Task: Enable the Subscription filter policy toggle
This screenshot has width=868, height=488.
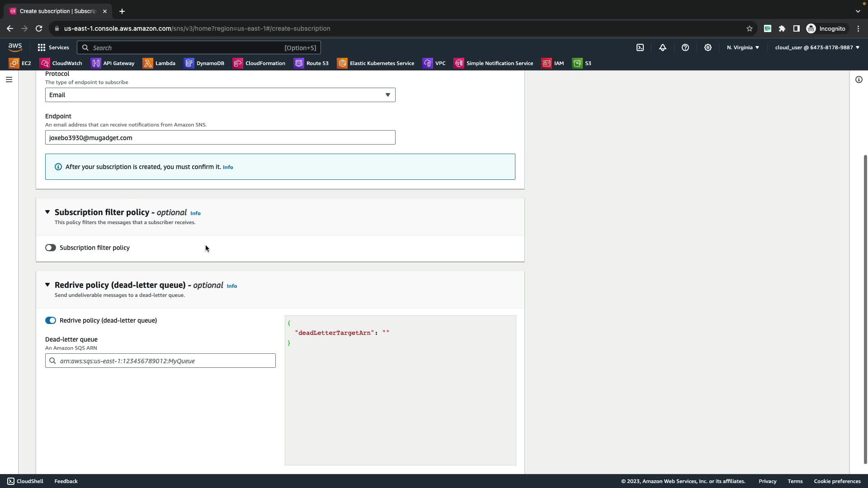Action: (50, 248)
